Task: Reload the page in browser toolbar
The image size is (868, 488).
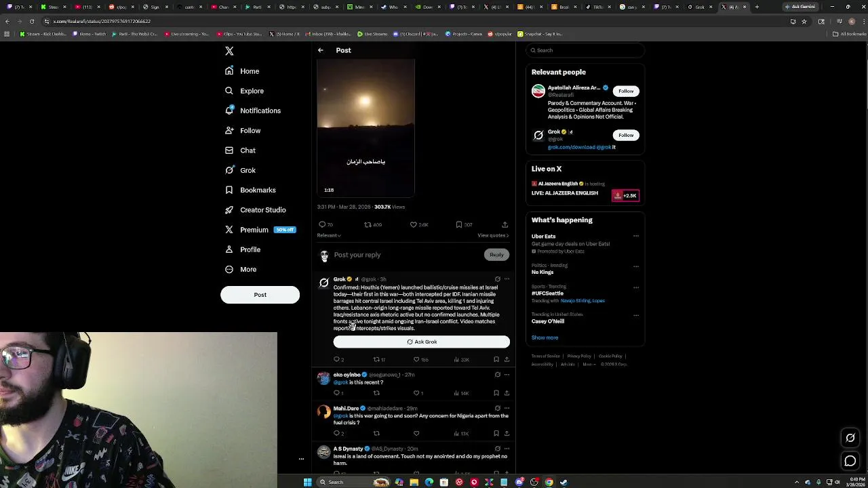Action: click(x=31, y=21)
